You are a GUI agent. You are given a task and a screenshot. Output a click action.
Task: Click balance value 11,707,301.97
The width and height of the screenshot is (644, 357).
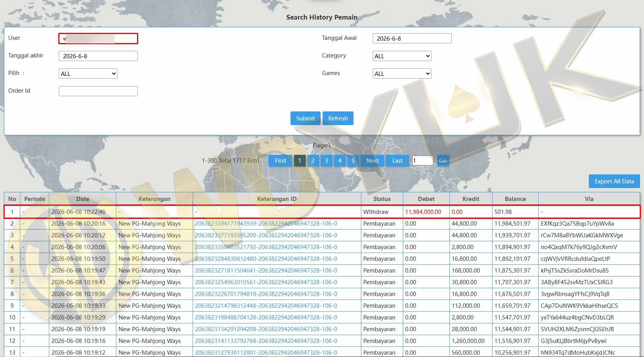(512, 282)
